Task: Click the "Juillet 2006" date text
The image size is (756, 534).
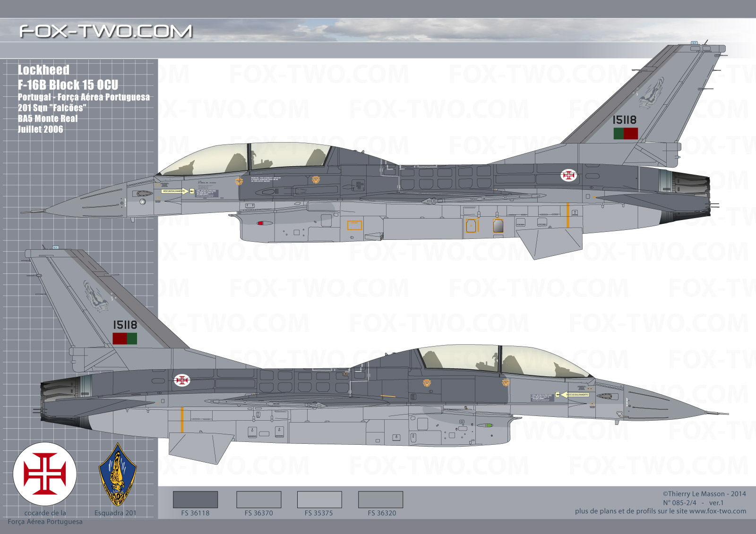Action: (40, 129)
